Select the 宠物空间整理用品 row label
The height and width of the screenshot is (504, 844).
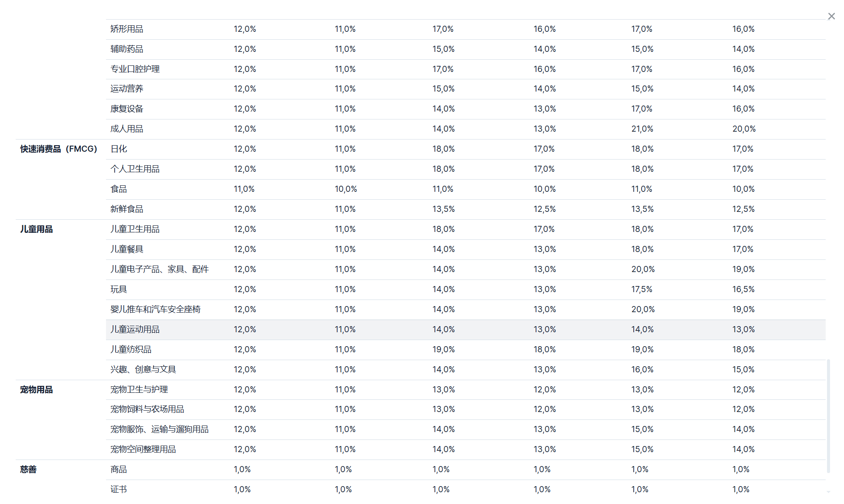click(x=143, y=450)
